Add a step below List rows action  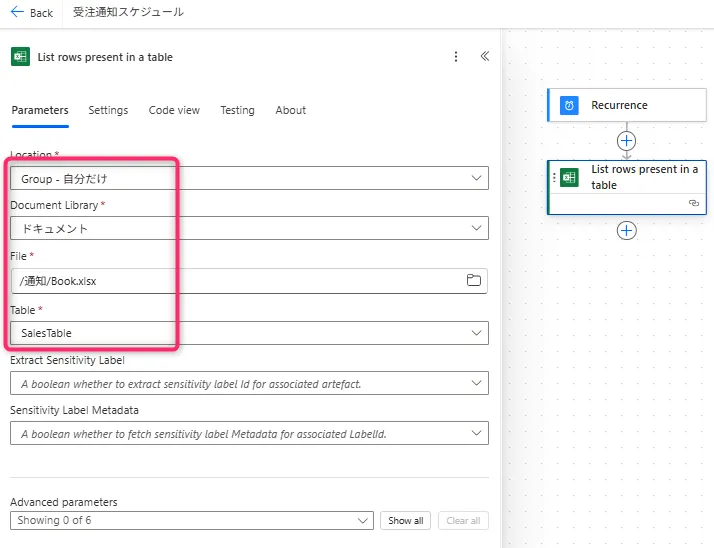(x=626, y=231)
